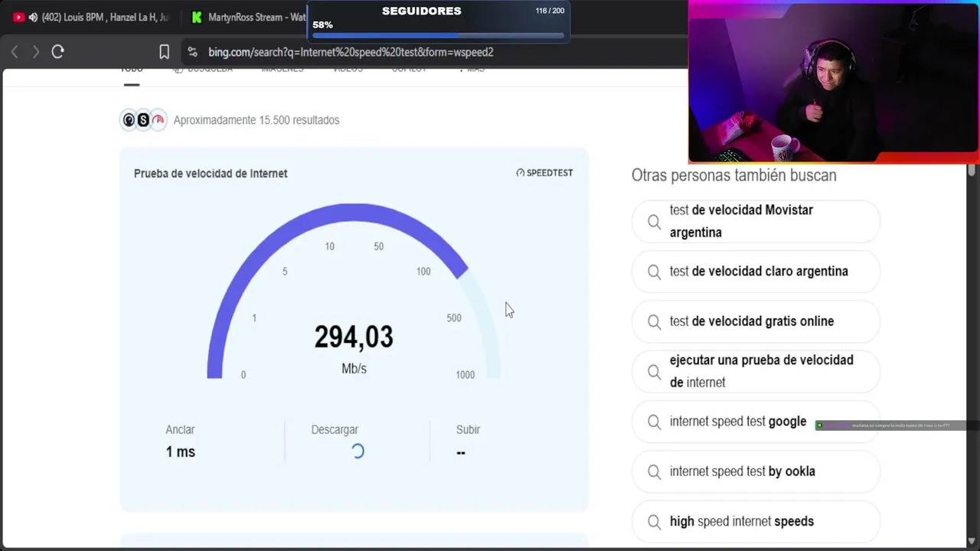This screenshot has width=980, height=551.
Task: Click the Seguidores progress bar
Action: (438, 35)
